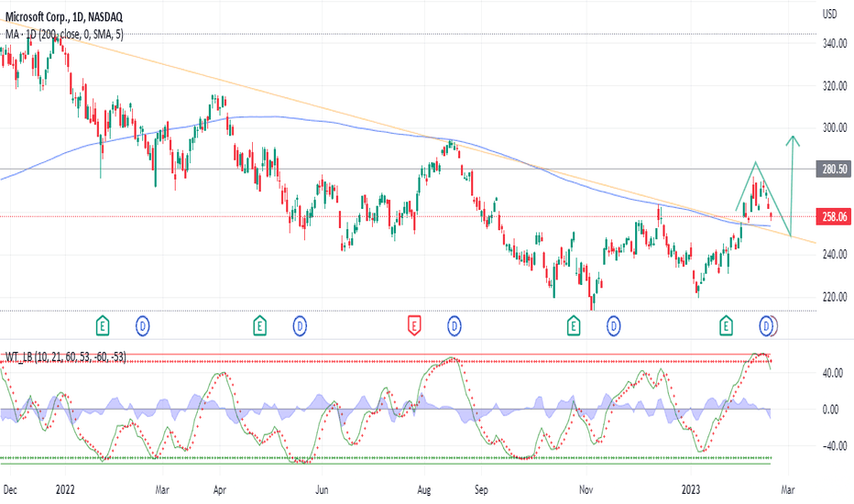Open the earnings marker in late April 2022
The image size is (854, 504).
pyautogui.click(x=260, y=326)
